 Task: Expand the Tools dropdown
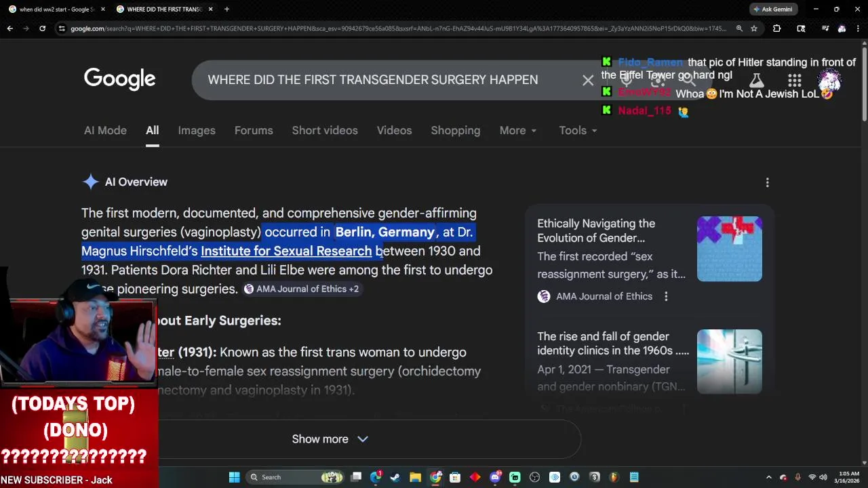point(578,130)
